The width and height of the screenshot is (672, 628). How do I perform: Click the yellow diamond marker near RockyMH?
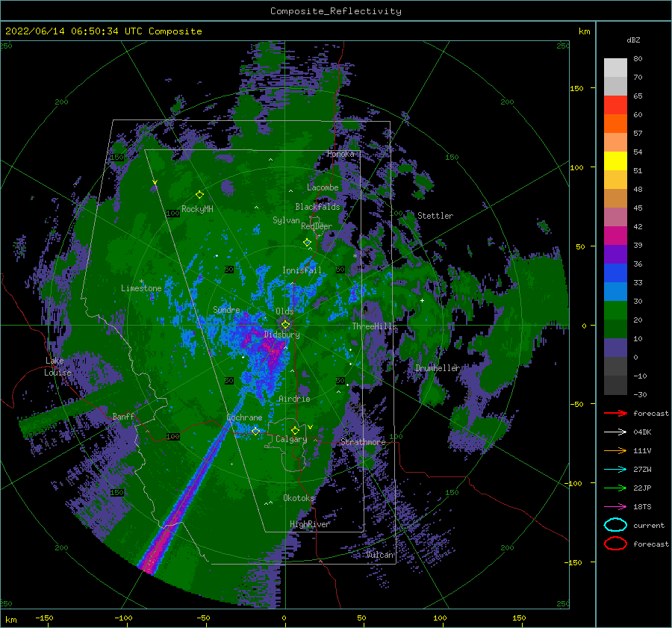[199, 195]
